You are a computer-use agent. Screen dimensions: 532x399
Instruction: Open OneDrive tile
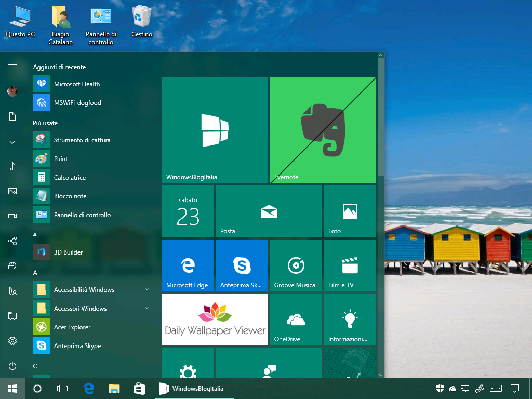(296, 320)
